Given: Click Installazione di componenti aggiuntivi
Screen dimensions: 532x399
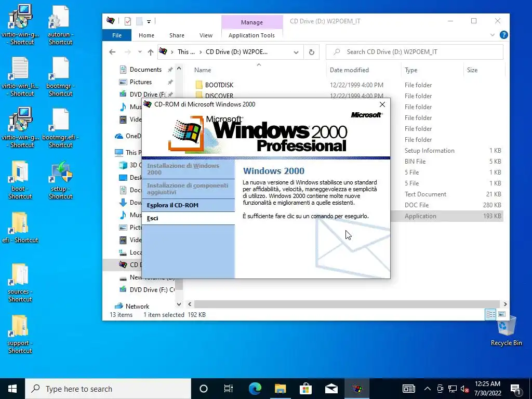Looking at the screenshot, I should (x=188, y=189).
